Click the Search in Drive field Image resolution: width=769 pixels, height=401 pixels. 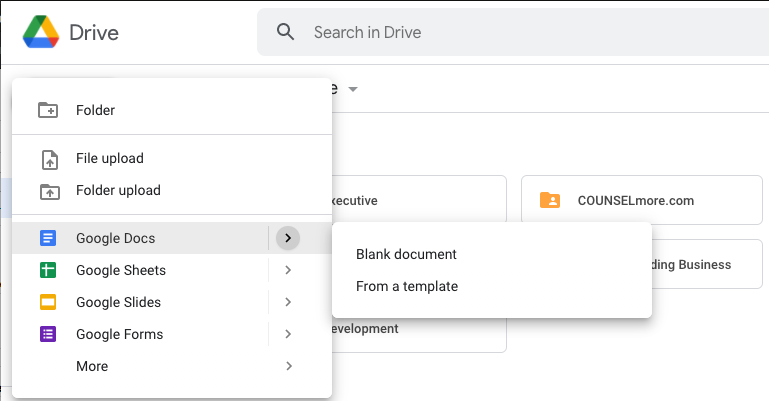tap(513, 32)
